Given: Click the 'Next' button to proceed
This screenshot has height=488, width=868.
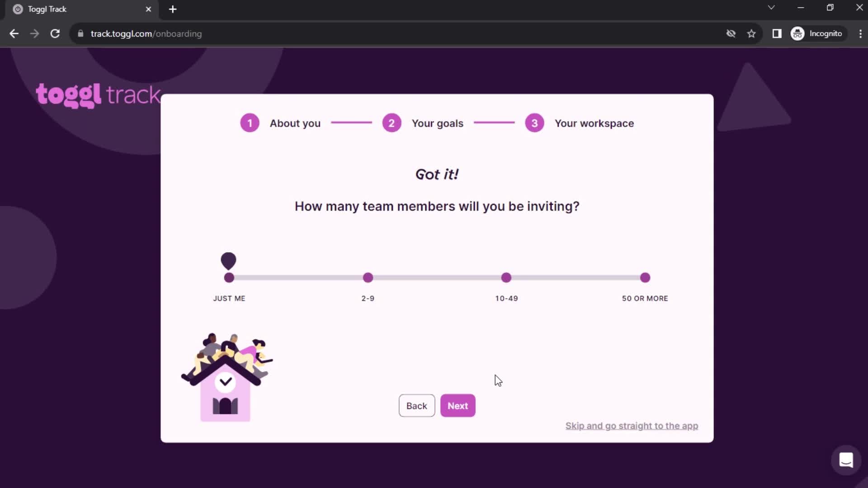Looking at the screenshot, I should point(458,406).
